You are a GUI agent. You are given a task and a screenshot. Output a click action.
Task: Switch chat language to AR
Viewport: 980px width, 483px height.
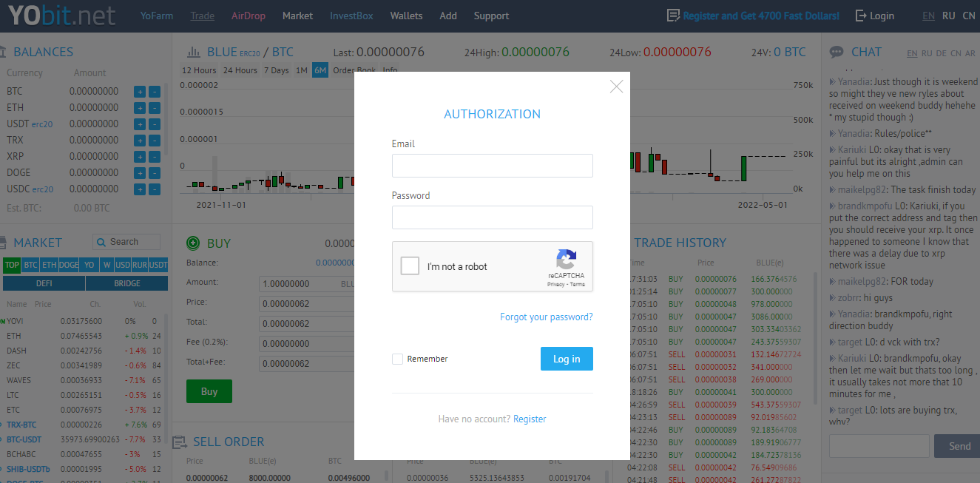click(970, 53)
